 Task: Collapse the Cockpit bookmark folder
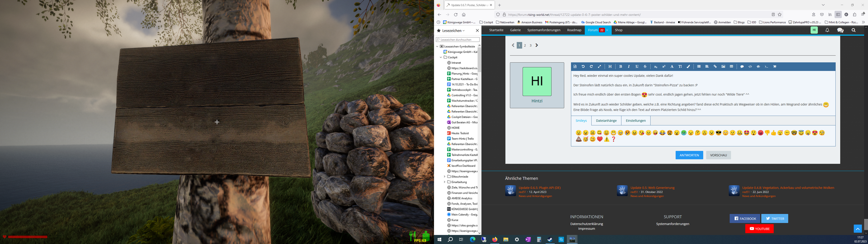coord(441,57)
